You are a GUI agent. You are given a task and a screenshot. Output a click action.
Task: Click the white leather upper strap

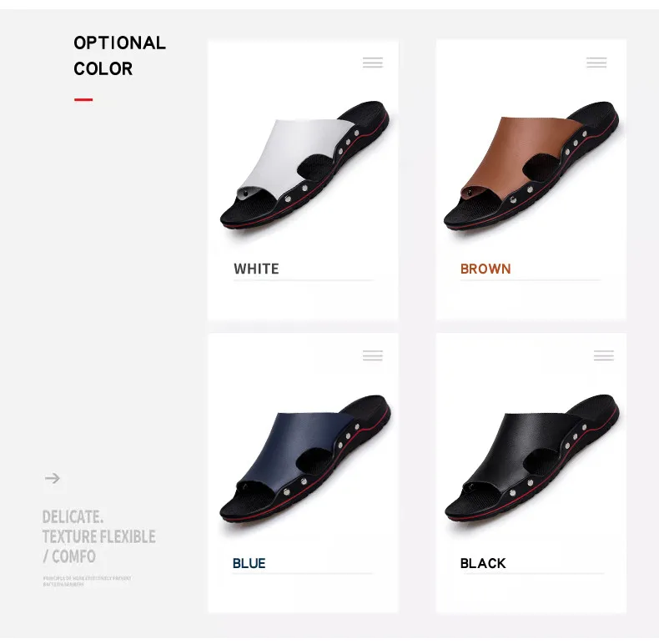(294, 154)
